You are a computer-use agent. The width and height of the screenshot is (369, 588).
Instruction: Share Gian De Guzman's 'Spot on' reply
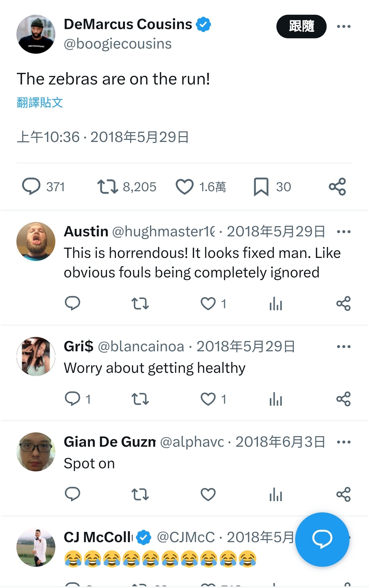343,494
